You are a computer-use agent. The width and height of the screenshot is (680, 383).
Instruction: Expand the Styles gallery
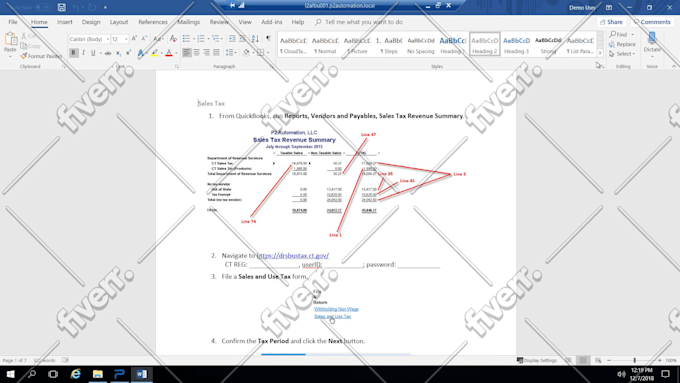tap(600, 53)
